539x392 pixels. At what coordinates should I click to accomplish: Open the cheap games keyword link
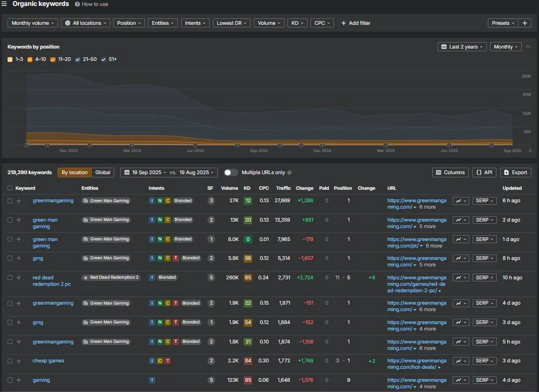point(49,361)
